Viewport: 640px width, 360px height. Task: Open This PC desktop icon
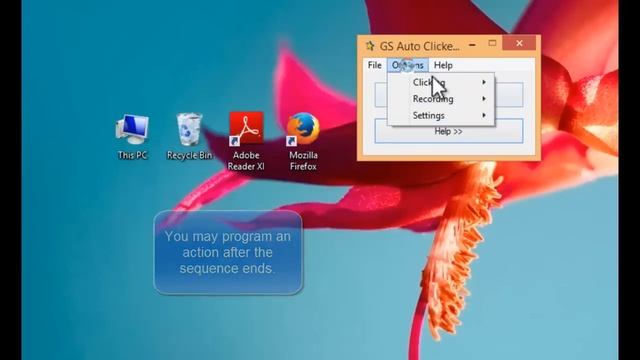tap(132, 136)
